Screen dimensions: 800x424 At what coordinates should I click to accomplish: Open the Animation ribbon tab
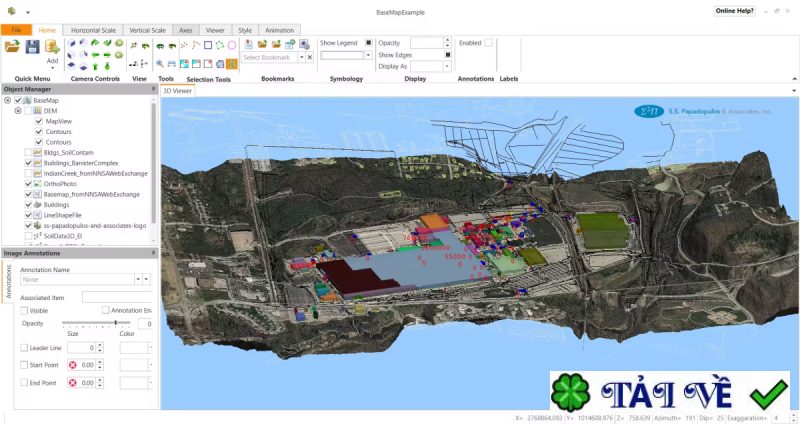click(279, 30)
